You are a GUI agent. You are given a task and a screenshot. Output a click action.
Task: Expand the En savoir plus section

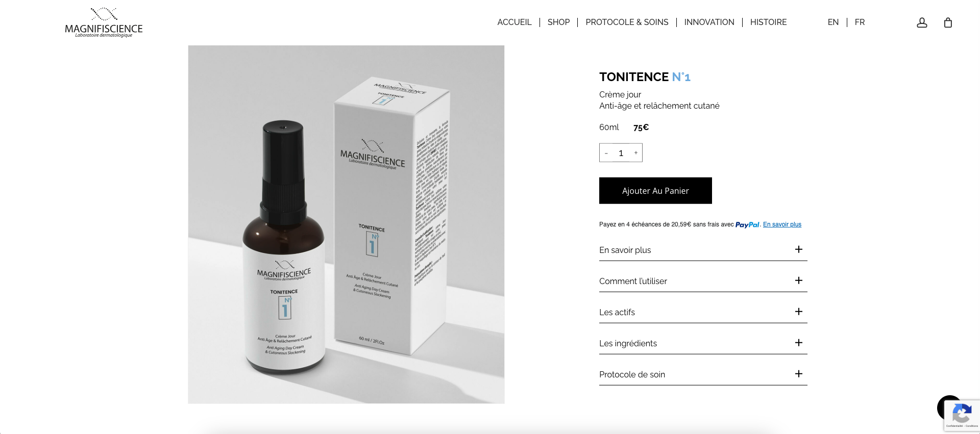pyautogui.click(x=703, y=250)
